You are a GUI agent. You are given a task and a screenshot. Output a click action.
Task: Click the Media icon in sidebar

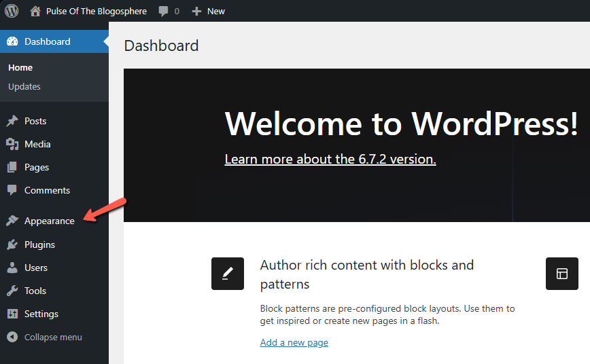click(x=12, y=144)
